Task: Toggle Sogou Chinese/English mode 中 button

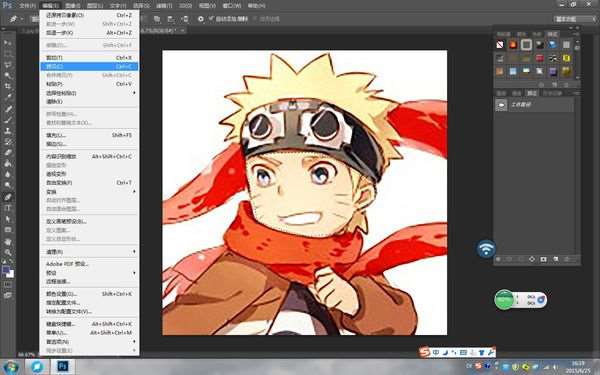Action: [436, 352]
